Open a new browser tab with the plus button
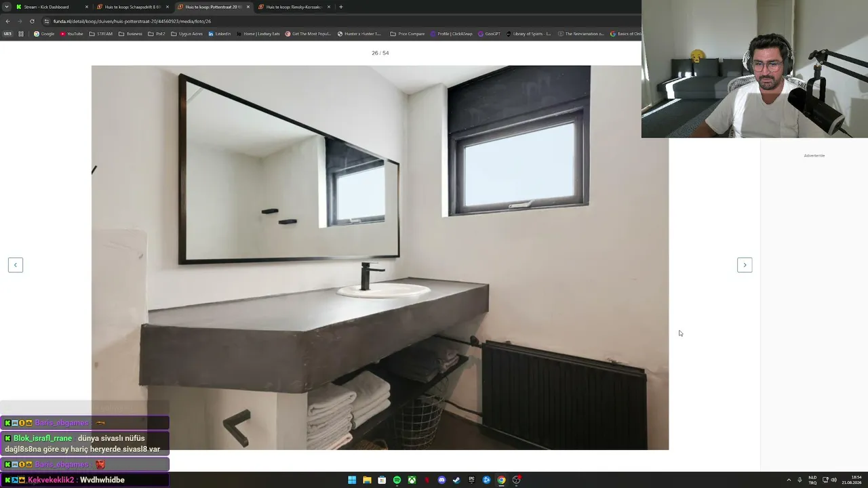 (x=340, y=7)
